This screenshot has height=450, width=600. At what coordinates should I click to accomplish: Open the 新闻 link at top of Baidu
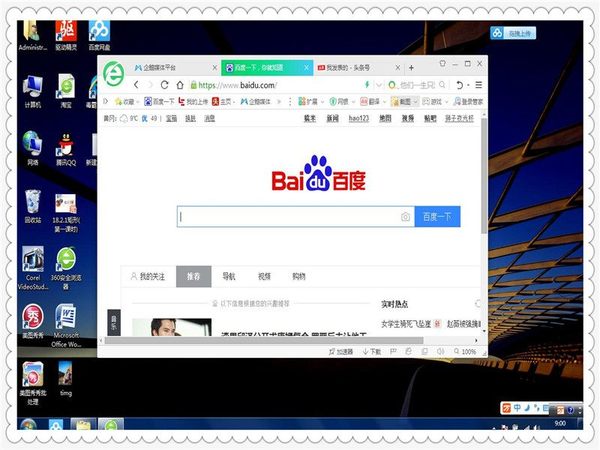(333, 118)
